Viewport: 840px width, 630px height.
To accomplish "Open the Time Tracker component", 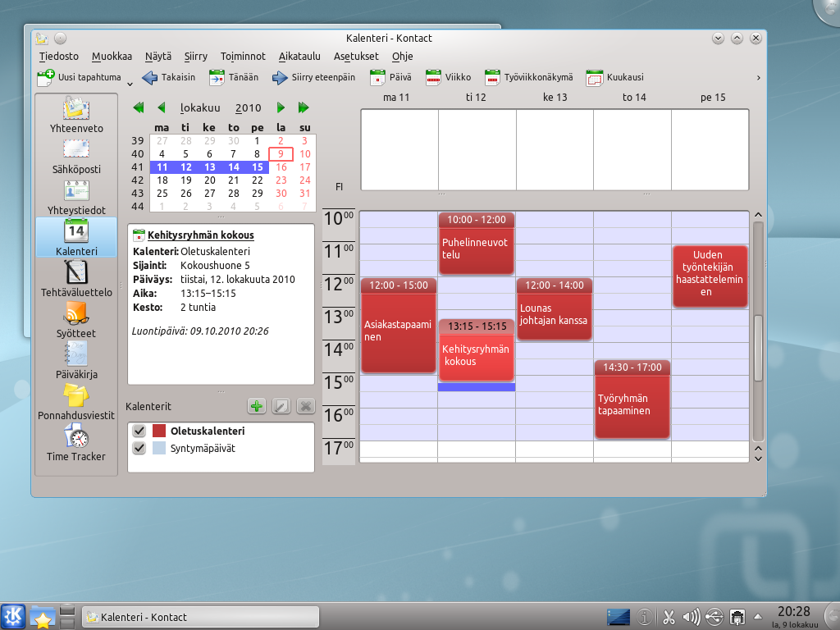I will click(x=76, y=443).
